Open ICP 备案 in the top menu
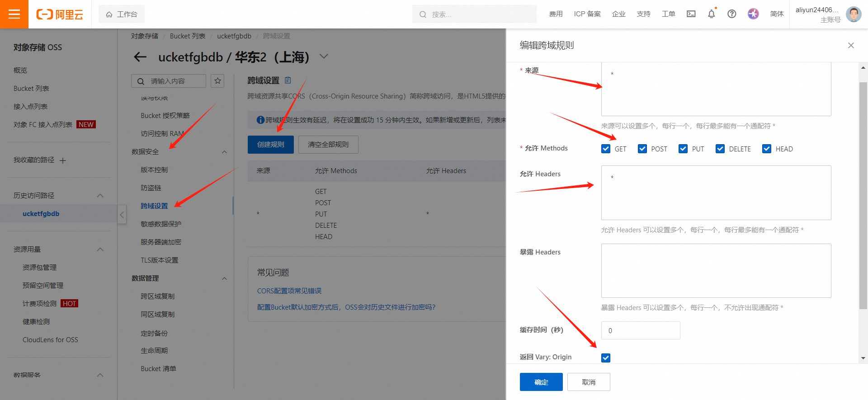This screenshot has height=400, width=868. pyautogui.click(x=587, y=14)
